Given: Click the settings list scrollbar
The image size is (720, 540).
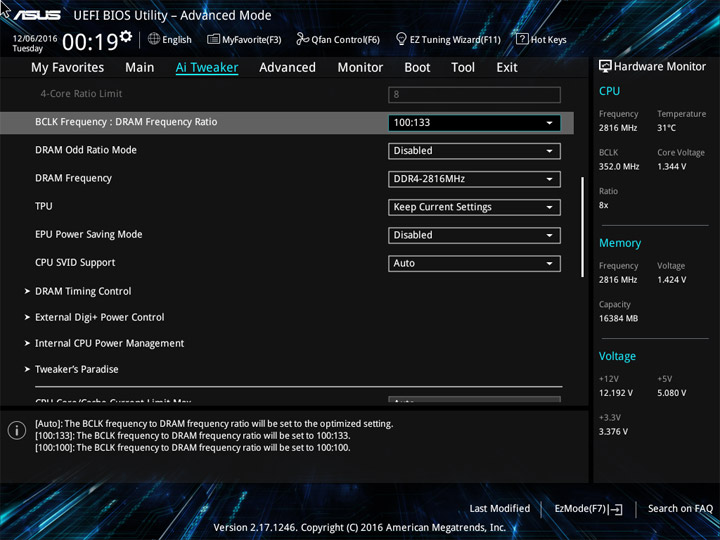Looking at the screenshot, I should [x=583, y=227].
